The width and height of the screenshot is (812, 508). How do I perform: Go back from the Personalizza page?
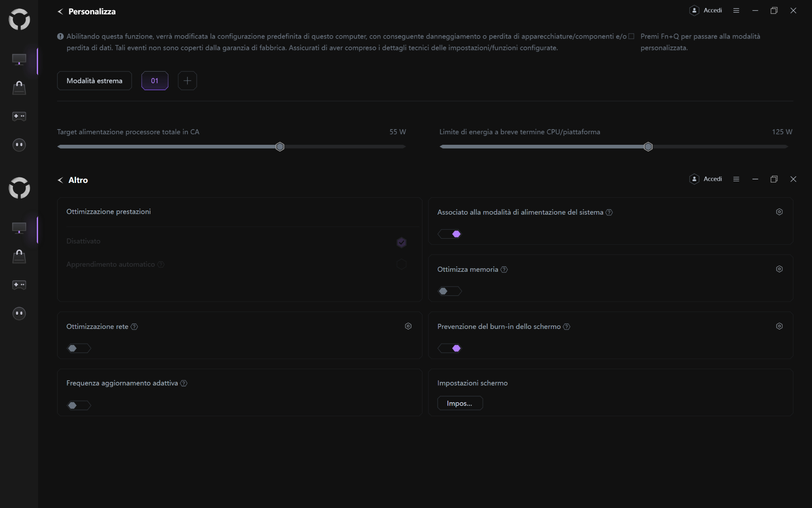[x=60, y=12]
